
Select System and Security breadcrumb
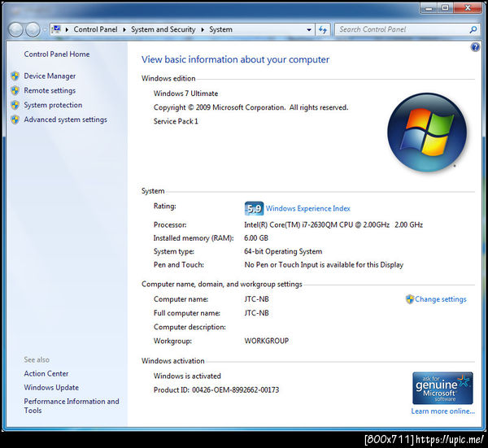pos(163,29)
